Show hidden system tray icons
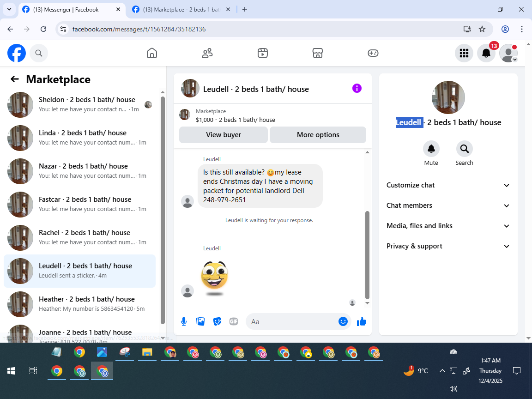Screen dimensions: 532x399 442,371
